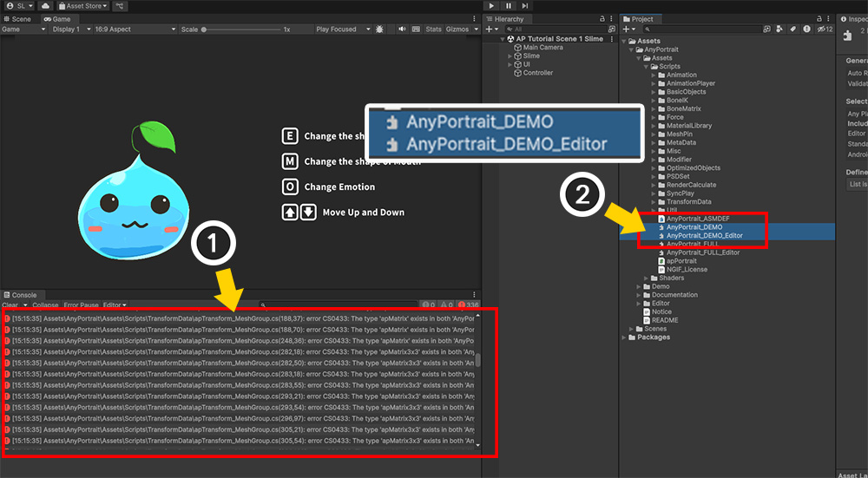Click the Console Clear button

click(x=10, y=304)
